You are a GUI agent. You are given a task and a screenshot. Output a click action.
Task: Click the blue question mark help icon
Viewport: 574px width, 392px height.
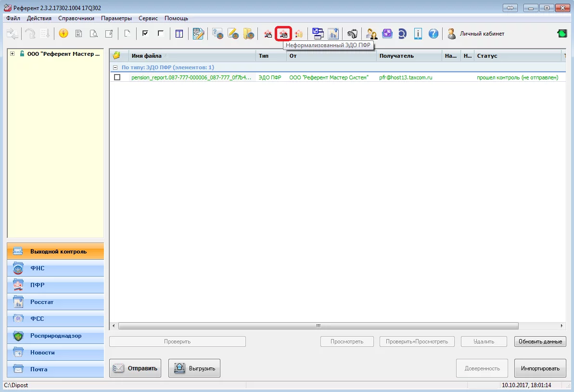434,34
